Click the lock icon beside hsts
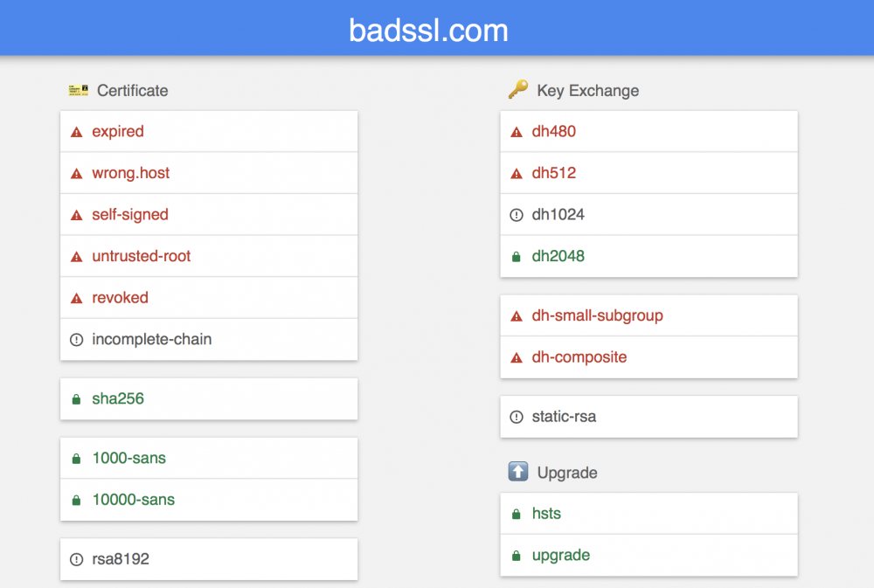The image size is (874, 588). [517, 515]
